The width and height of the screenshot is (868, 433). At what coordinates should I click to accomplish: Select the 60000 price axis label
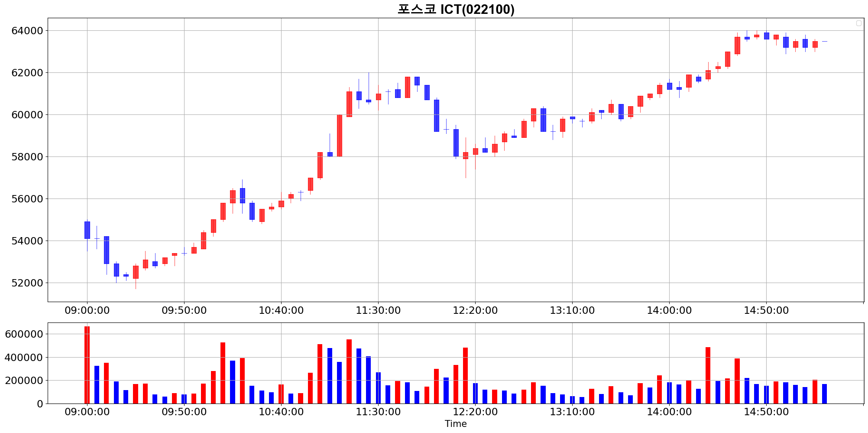tap(27, 115)
